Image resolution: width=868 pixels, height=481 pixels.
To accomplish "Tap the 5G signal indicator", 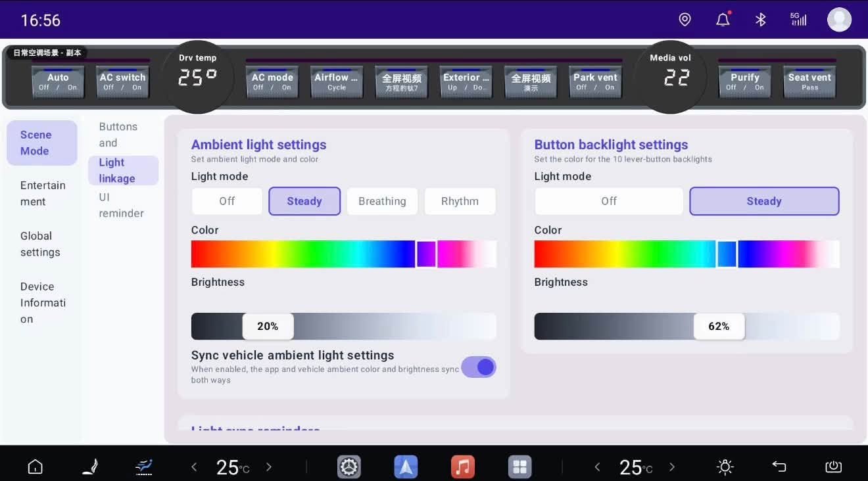I will [x=798, y=20].
